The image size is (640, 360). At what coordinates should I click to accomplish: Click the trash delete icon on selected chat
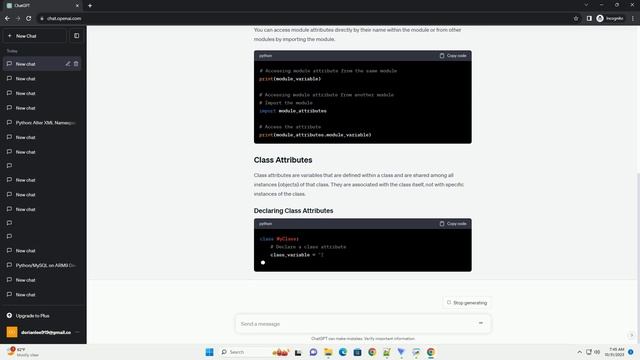click(x=76, y=64)
